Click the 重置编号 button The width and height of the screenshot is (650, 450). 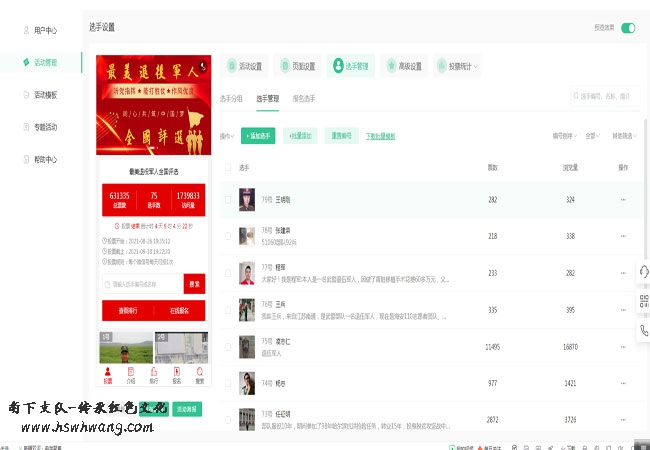342,136
